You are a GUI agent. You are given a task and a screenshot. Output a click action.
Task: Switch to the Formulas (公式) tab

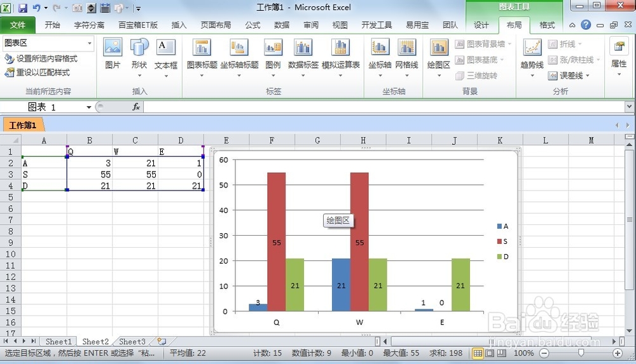coord(252,25)
